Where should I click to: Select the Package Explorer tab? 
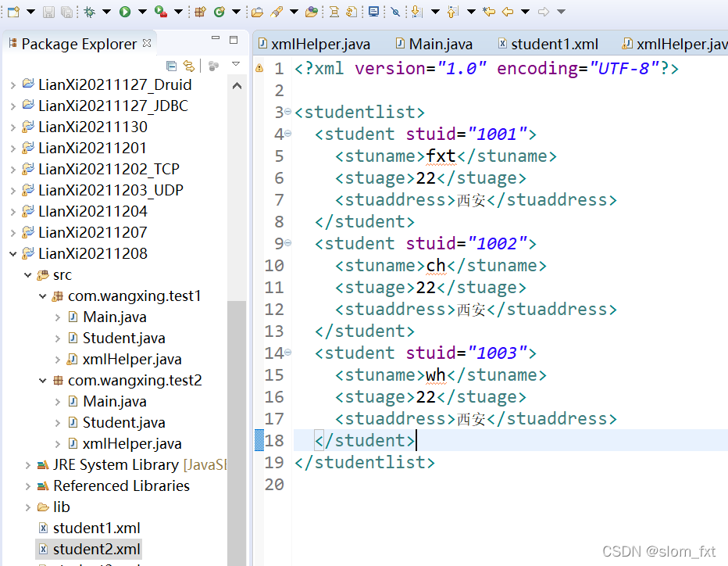(x=79, y=44)
